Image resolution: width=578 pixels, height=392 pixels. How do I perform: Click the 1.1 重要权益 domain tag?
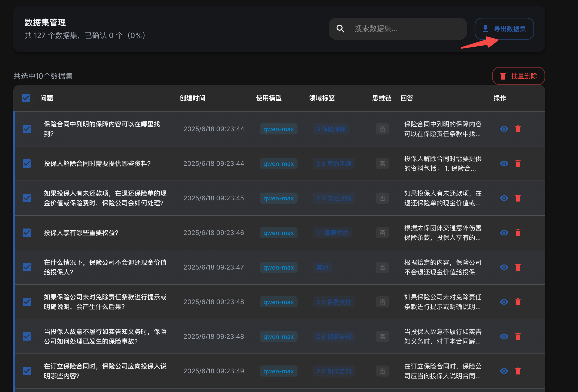[332, 233]
